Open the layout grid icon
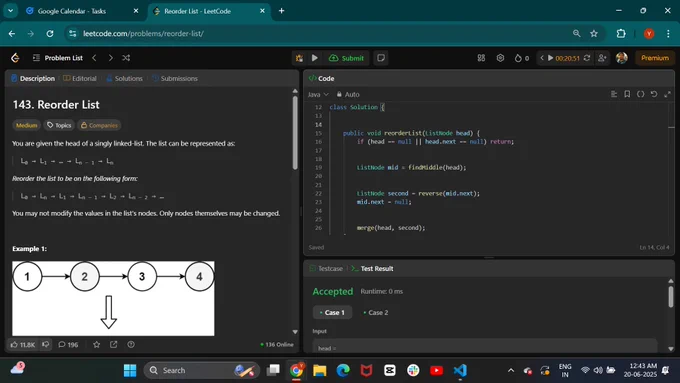This screenshot has width=680, height=383. point(481,58)
